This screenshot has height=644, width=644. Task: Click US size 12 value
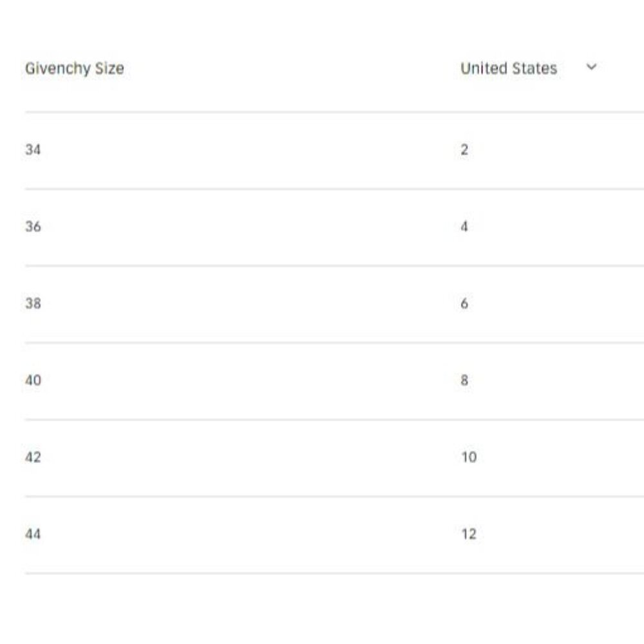[x=469, y=534]
